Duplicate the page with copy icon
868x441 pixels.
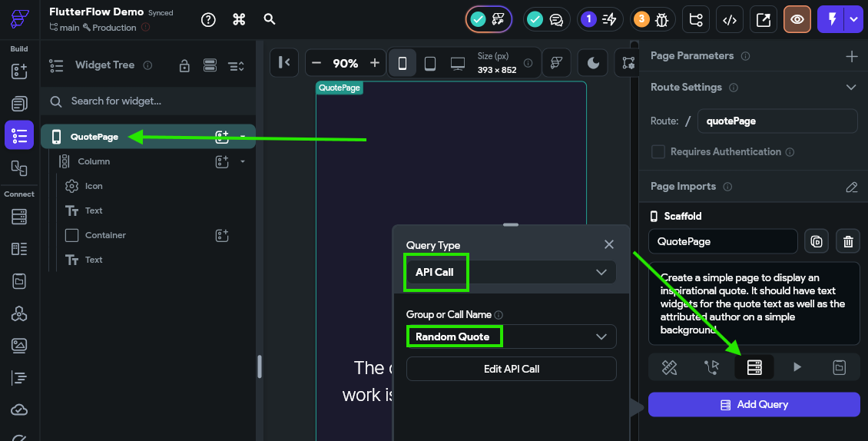(816, 241)
